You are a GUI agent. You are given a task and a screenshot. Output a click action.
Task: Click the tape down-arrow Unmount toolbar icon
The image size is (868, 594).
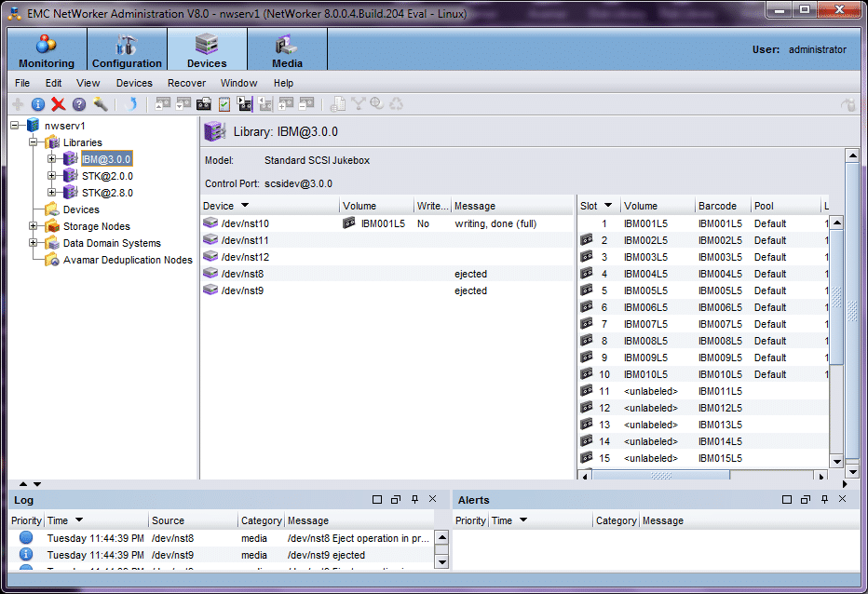click(183, 104)
